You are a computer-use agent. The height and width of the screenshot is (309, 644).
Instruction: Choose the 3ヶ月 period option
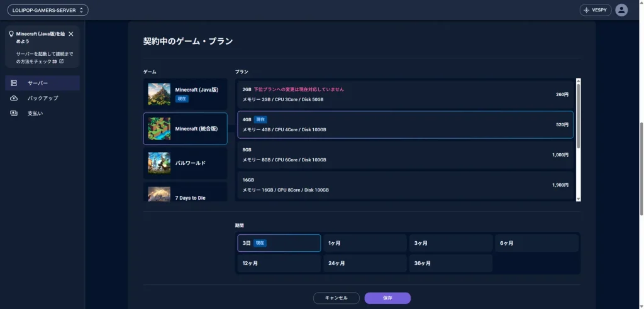(450, 243)
